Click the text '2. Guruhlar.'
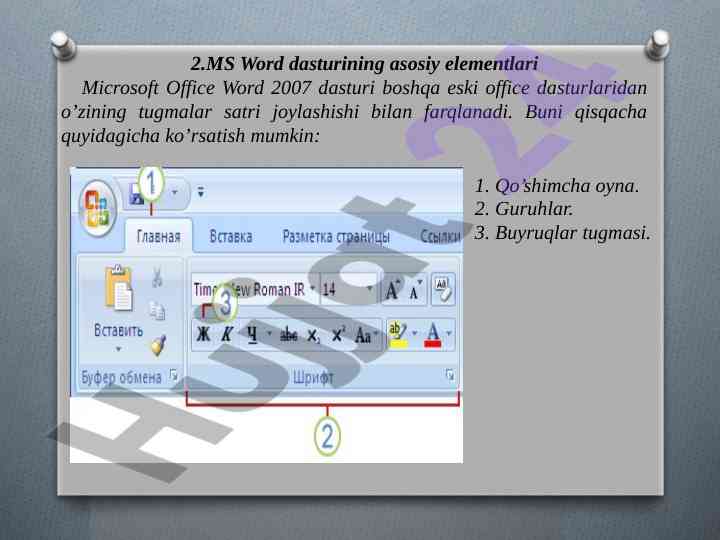The height and width of the screenshot is (540, 720). (x=523, y=209)
